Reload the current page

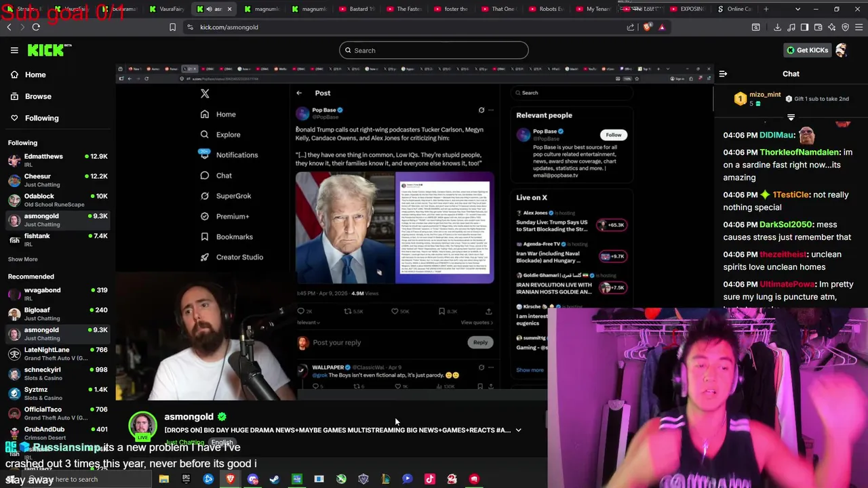pos(36,27)
